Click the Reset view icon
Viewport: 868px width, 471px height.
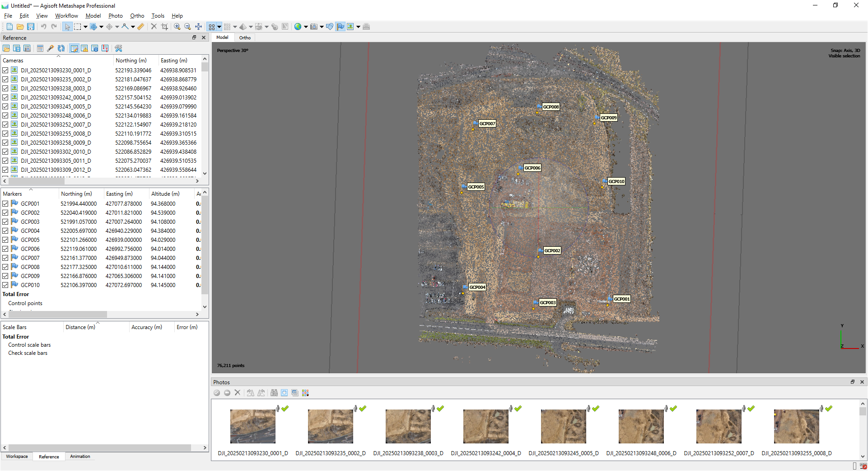(198, 27)
